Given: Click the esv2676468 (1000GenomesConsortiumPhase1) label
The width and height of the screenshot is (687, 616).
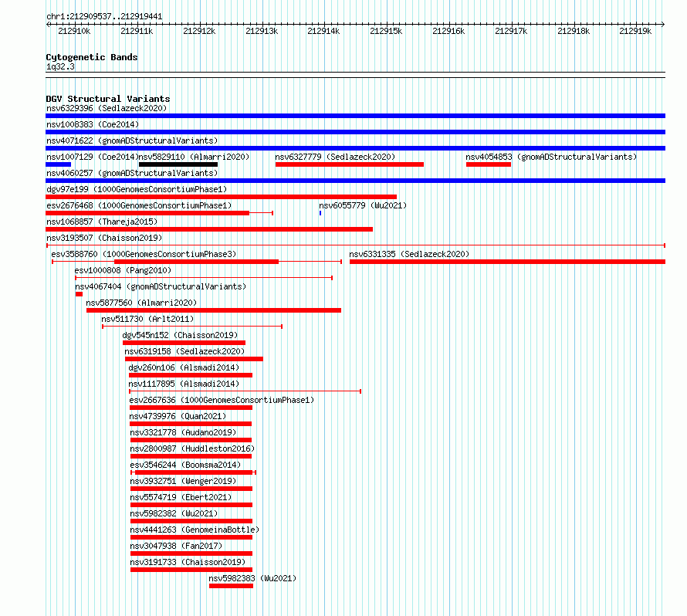Looking at the screenshot, I should tap(139, 205).
